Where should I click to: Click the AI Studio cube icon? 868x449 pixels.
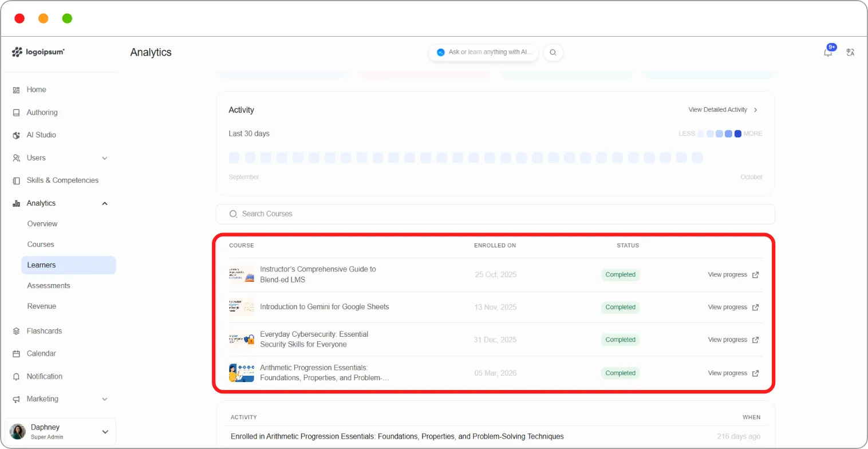tap(17, 135)
